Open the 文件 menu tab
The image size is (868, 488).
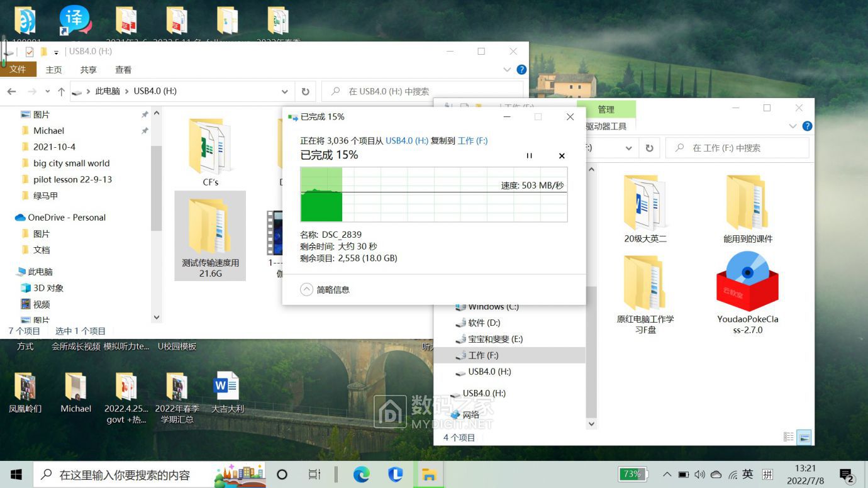[18, 69]
